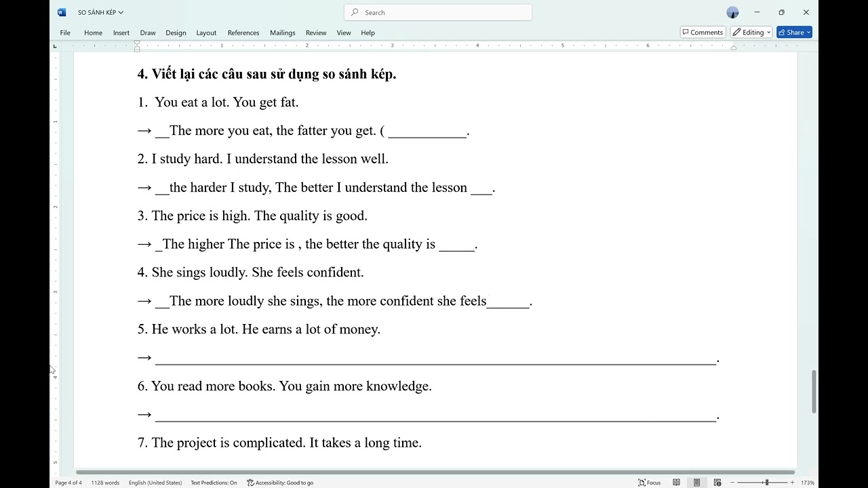This screenshot has height=488, width=868.
Task: Click blank answer line under sentence 6
Action: (x=435, y=415)
